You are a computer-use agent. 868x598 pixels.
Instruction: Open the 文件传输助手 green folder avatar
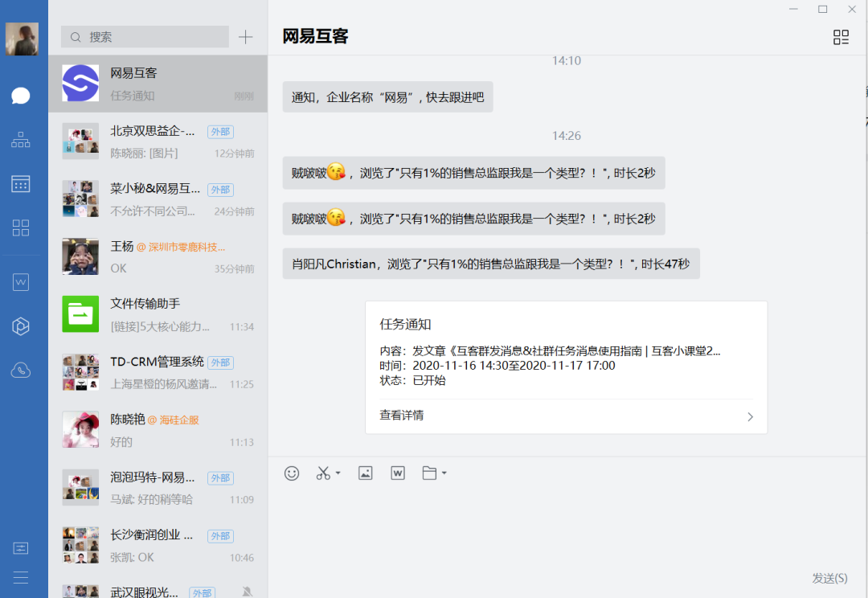80,314
